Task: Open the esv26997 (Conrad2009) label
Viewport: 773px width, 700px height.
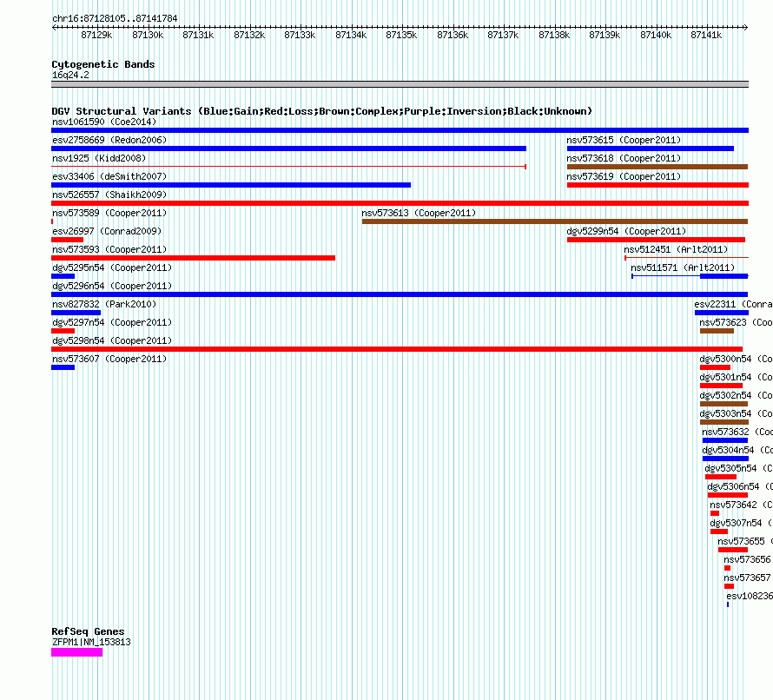Action: point(107,231)
